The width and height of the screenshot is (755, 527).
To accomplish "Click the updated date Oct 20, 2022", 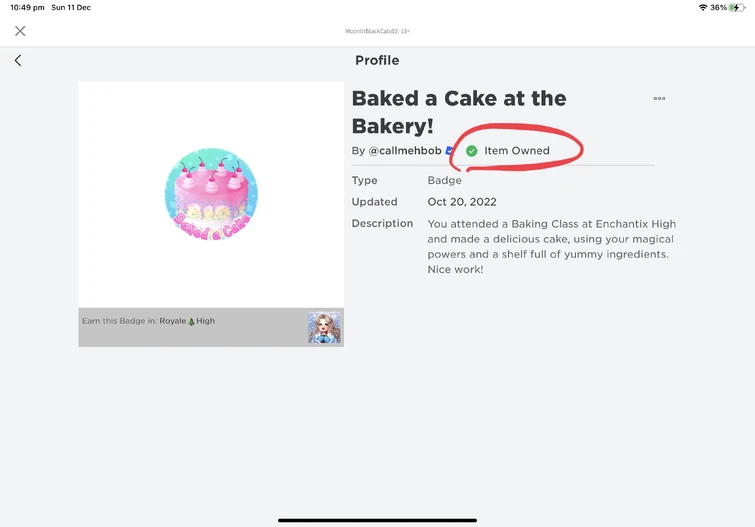I will [462, 202].
